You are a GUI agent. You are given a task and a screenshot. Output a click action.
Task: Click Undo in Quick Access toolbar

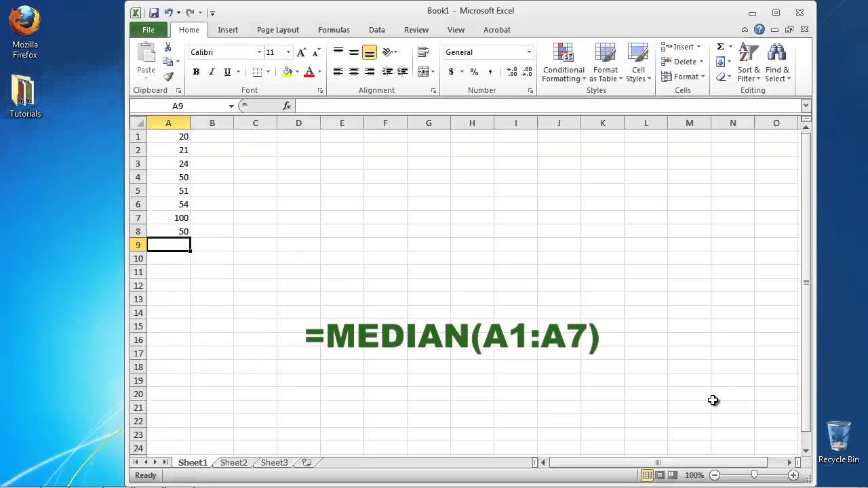168,12
